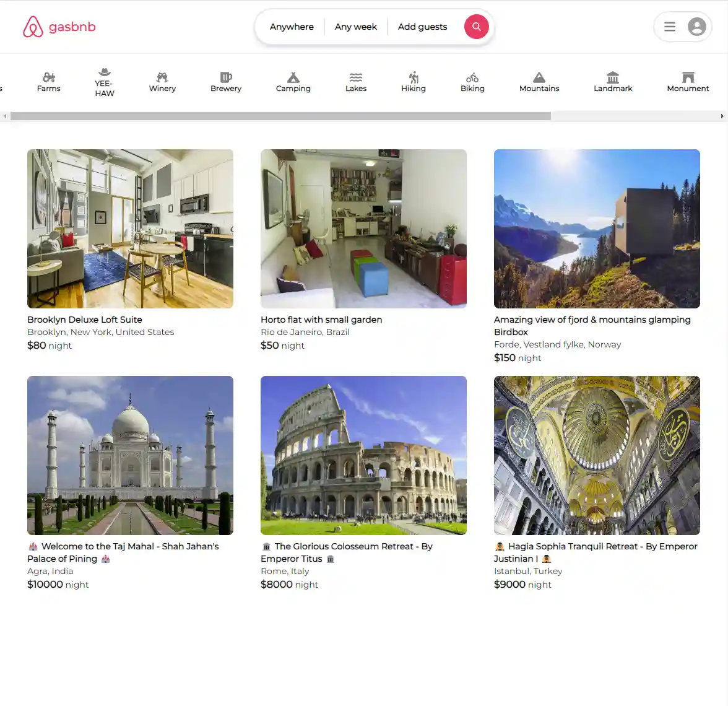Select the Hiking person icon

[x=414, y=77]
